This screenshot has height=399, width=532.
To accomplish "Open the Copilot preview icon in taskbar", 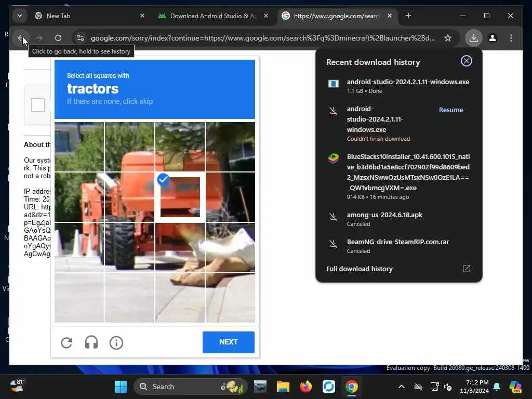I will (515, 387).
